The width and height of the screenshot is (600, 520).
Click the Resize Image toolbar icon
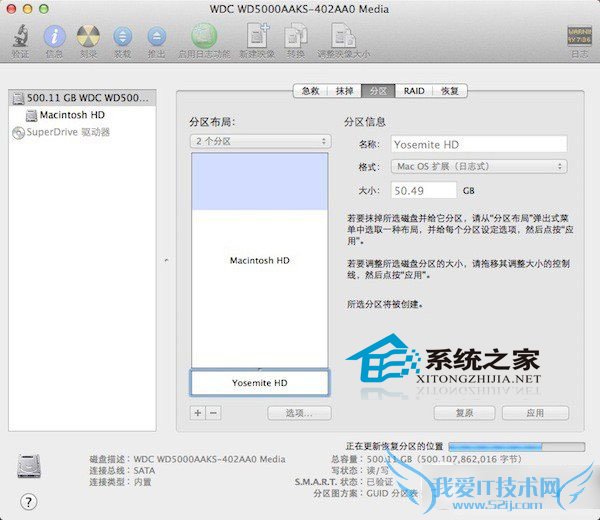tap(343, 36)
